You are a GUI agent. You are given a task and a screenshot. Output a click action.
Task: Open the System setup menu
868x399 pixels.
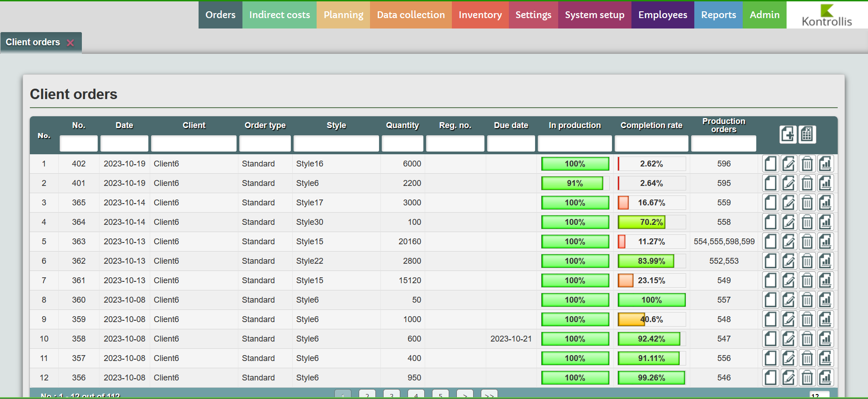tap(594, 15)
